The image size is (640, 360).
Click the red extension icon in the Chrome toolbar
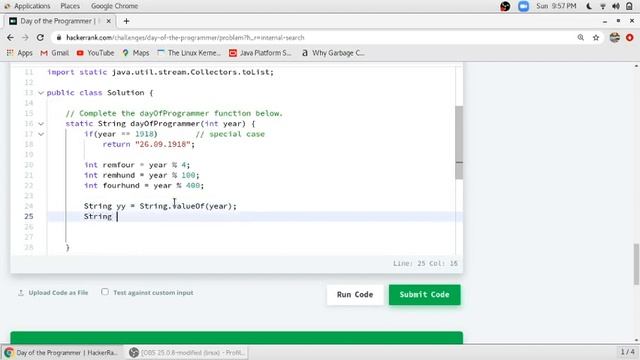(630, 38)
